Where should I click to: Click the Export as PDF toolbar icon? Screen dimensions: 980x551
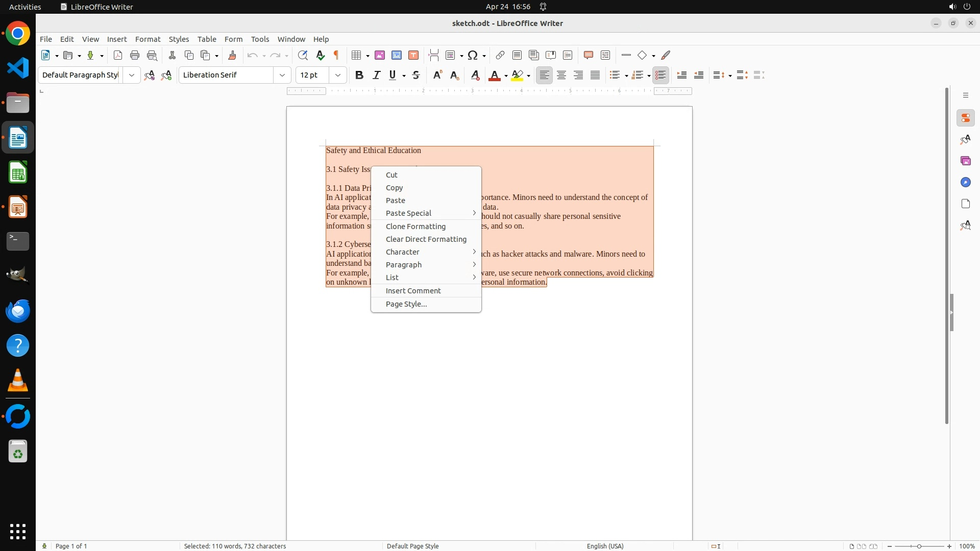point(118,55)
